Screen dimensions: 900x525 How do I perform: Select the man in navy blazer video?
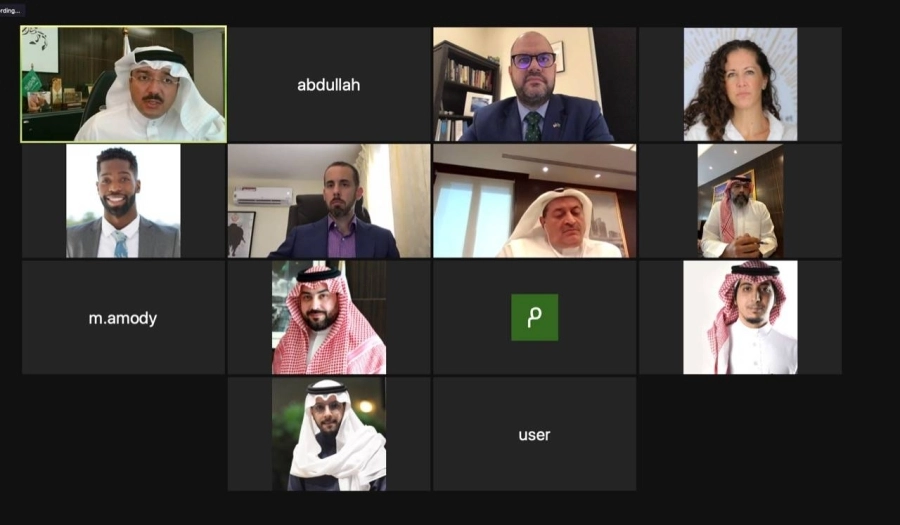tap(329, 201)
